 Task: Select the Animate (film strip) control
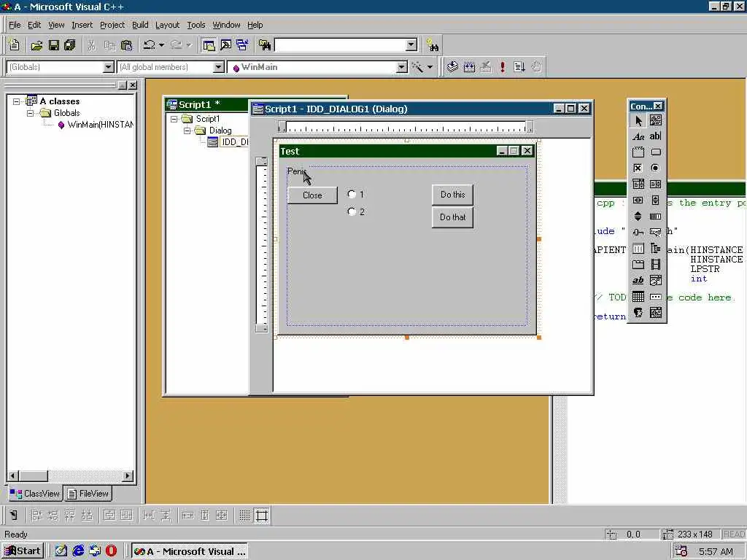(x=656, y=265)
